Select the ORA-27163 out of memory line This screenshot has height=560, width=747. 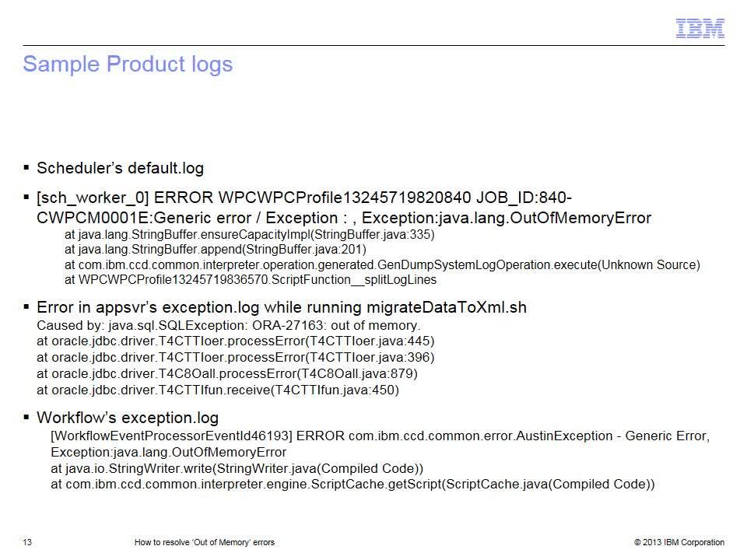228,326
